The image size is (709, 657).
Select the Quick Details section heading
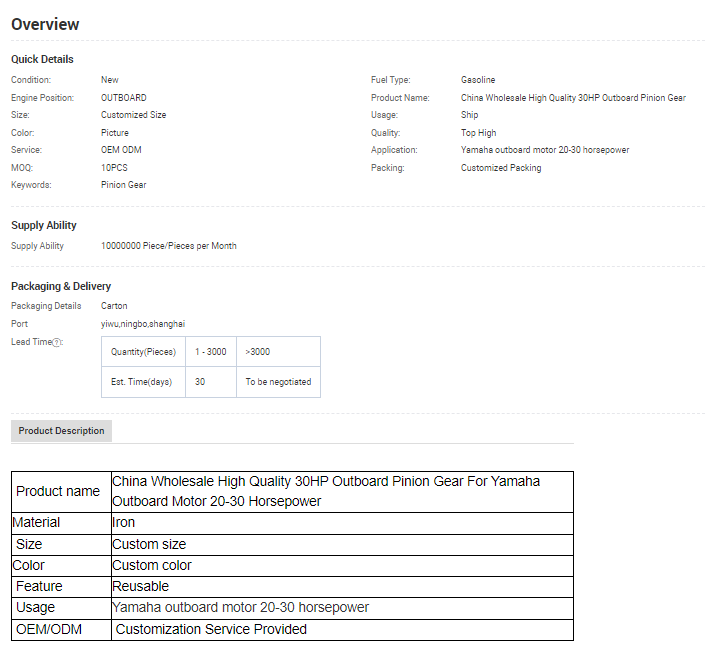42,59
